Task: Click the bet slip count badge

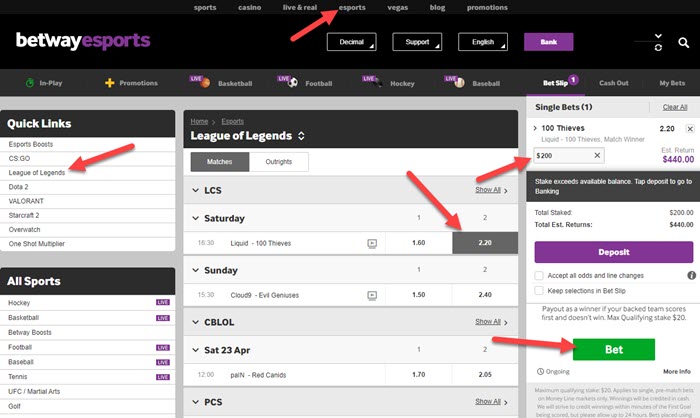Action: point(573,79)
